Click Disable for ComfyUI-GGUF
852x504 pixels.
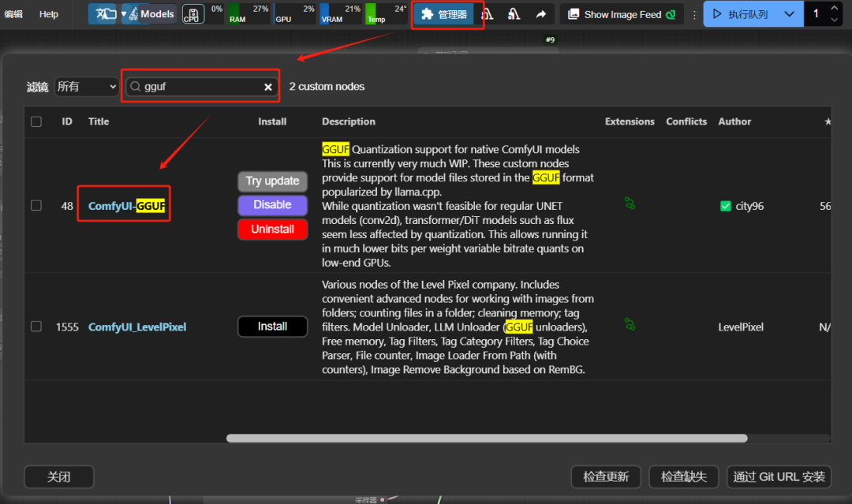click(272, 205)
